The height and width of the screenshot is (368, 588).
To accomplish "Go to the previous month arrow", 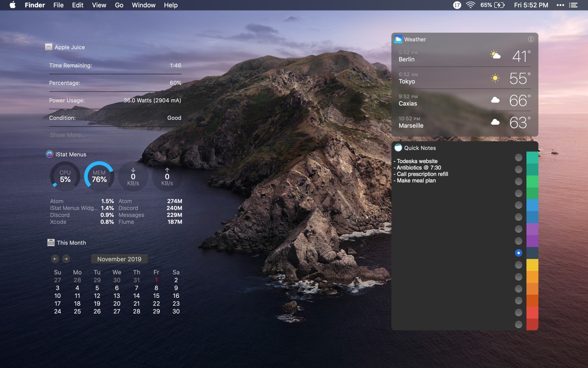I will pyautogui.click(x=55, y=259).
